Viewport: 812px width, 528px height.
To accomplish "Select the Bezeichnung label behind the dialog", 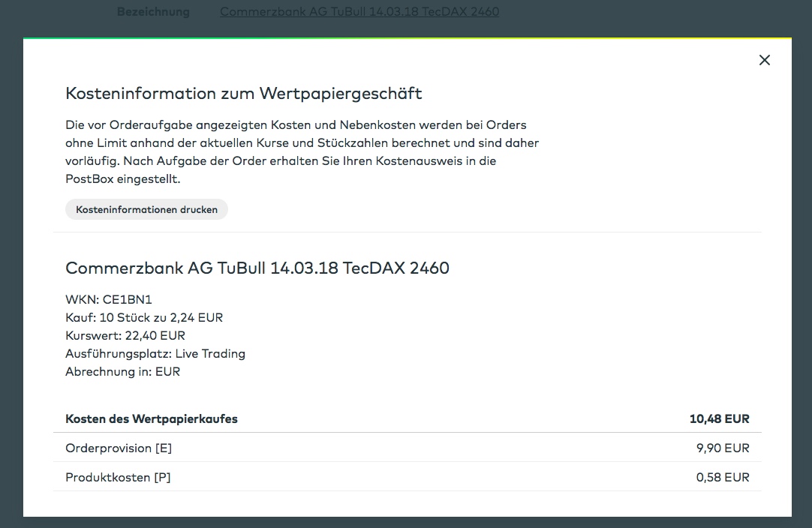I will click(x=153, y=11).
